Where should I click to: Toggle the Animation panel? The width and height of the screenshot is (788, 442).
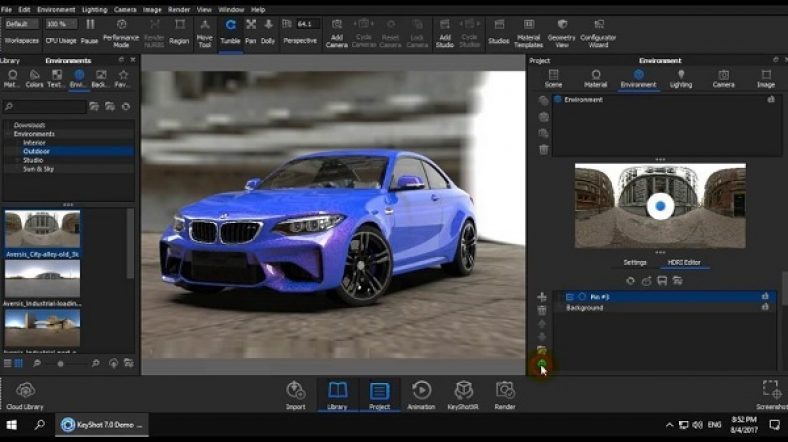pos(421,392)
